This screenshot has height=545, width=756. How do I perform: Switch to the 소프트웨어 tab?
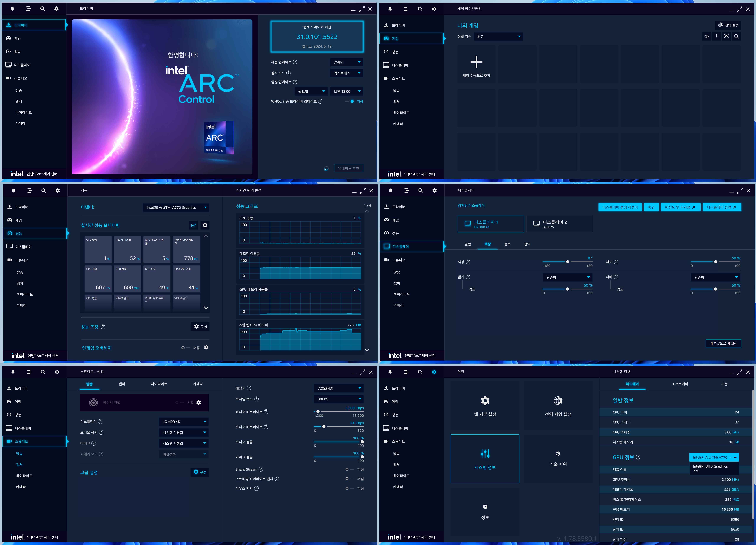(680, 384)
